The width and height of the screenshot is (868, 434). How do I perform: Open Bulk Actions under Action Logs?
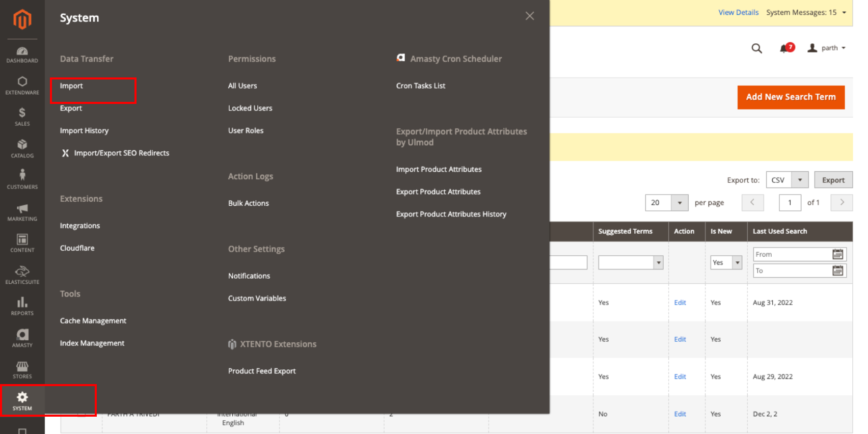click(249, 203)
